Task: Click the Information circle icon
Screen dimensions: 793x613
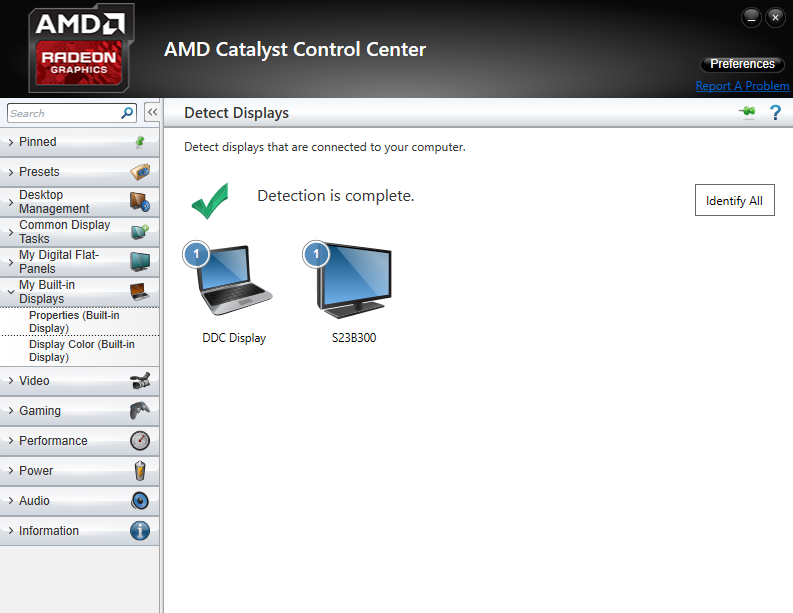Action: (x=140, y=531)
